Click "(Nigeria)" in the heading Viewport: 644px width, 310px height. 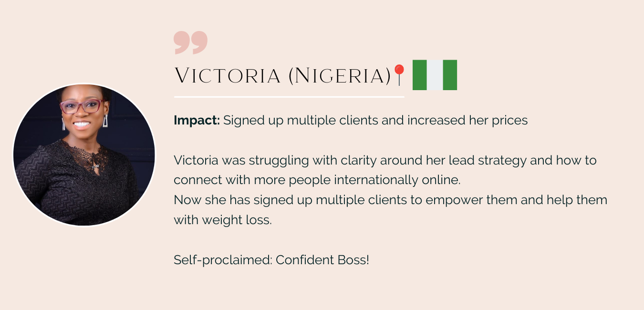[x=340, y=76]
